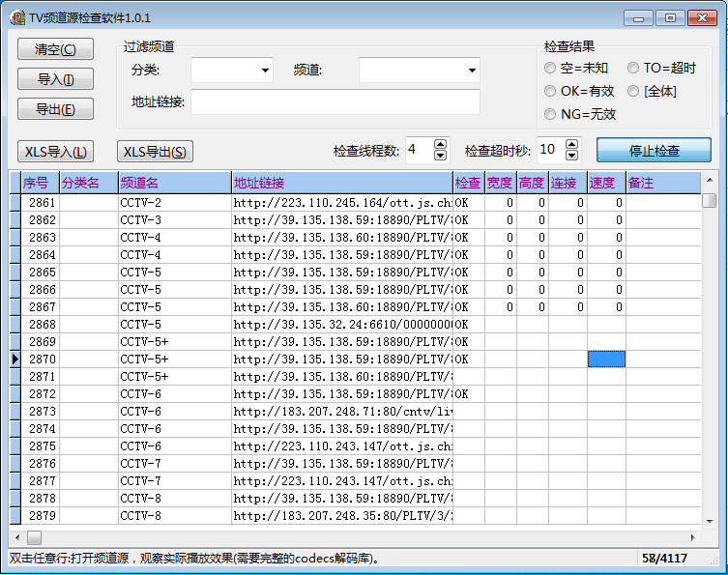Click the 地址链接 column header

[342, 183]
